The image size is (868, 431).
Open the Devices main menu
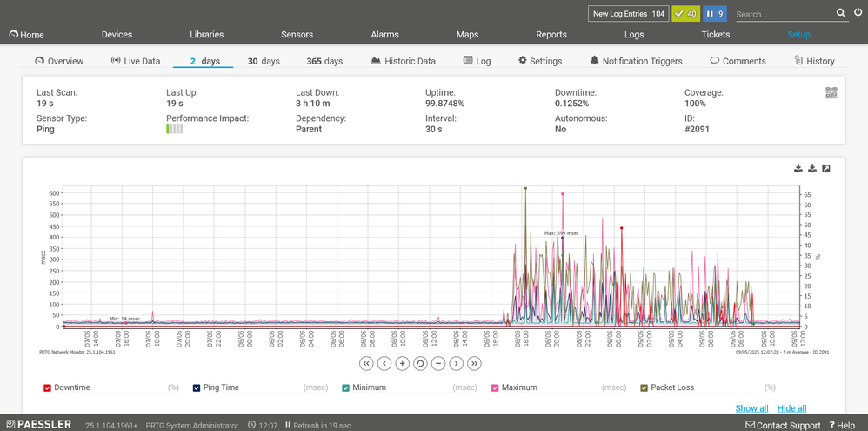click(117, 35)
